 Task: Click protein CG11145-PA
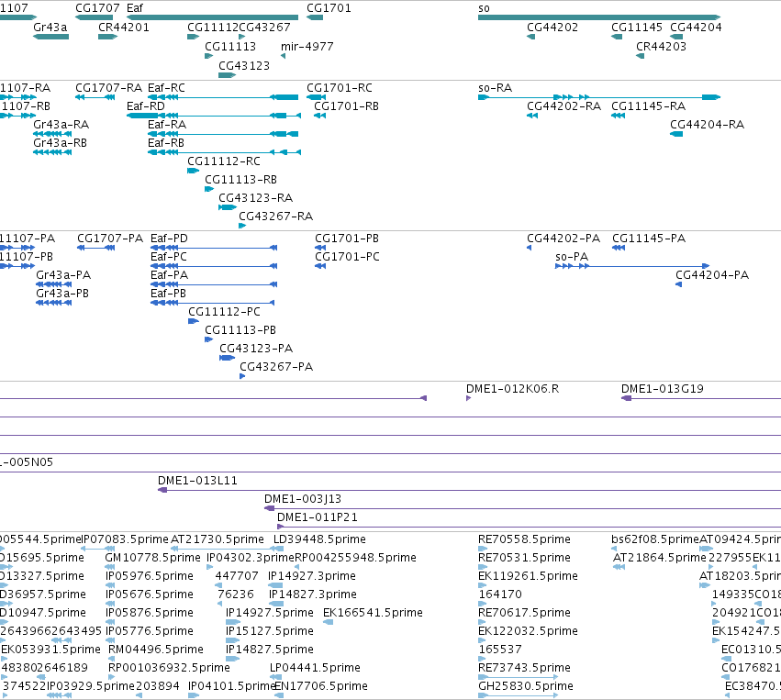649,239
